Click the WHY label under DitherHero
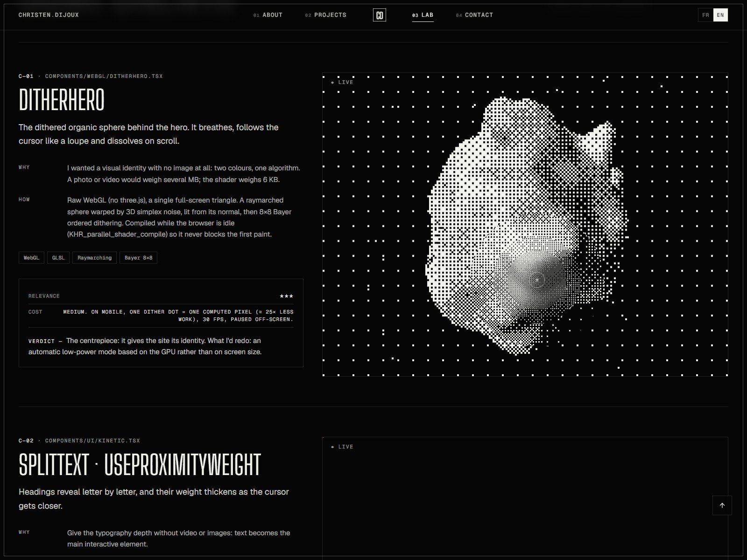The image size is (747, 560). [x=24, y=167]
